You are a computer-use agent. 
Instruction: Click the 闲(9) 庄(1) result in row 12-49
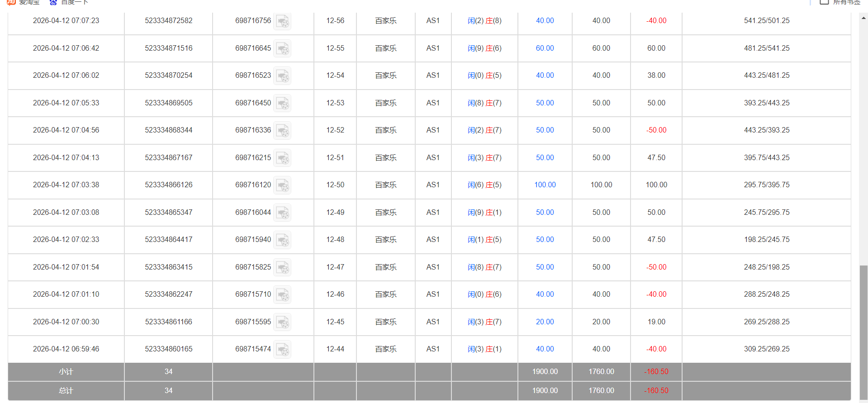[484, 213]
